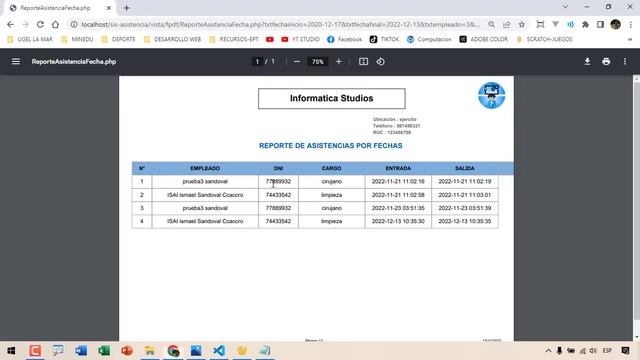This screenshot has height=360, width=640.
Task: Click the gray funnel-shaped extension icon
Action: 556,24
